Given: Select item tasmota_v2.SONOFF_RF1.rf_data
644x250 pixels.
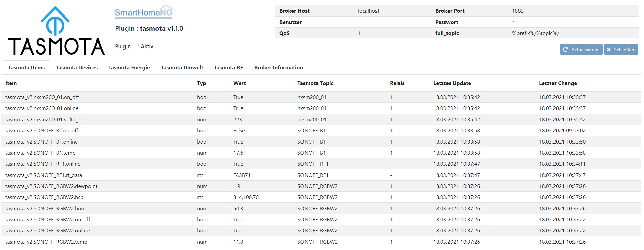Looking at the screenshot, I should [44, 175].
